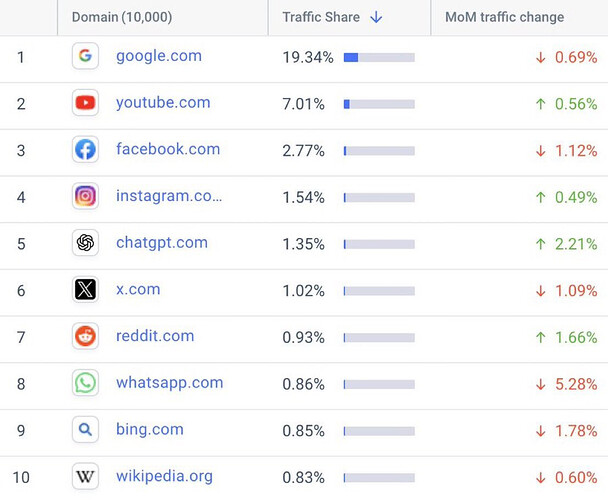Open the wikipedia.org domain link
Image resolution: width=608 pixels, height=500 pixels.
tap(164, 476)
